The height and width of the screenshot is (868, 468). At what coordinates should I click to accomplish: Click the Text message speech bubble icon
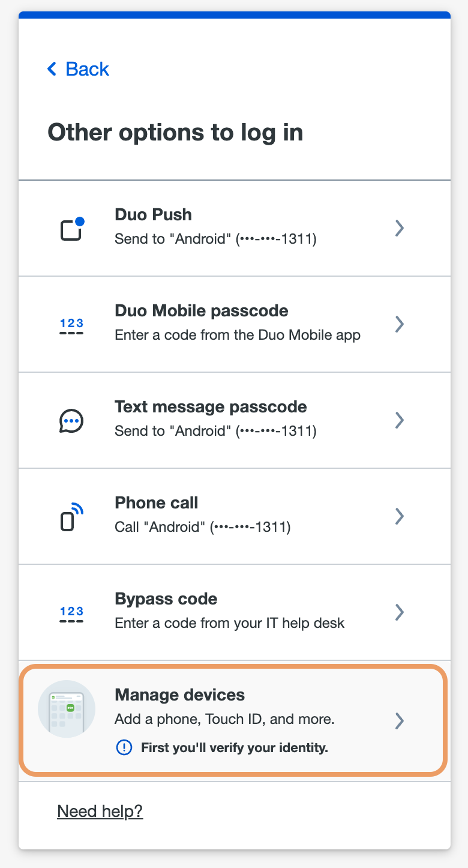tap(71, 420)
